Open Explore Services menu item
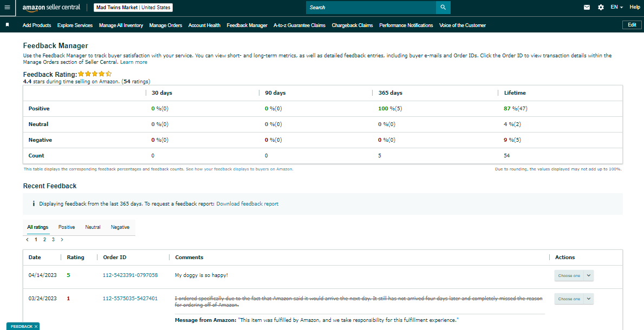The image size is (644, 330). [x=75, y=25]
